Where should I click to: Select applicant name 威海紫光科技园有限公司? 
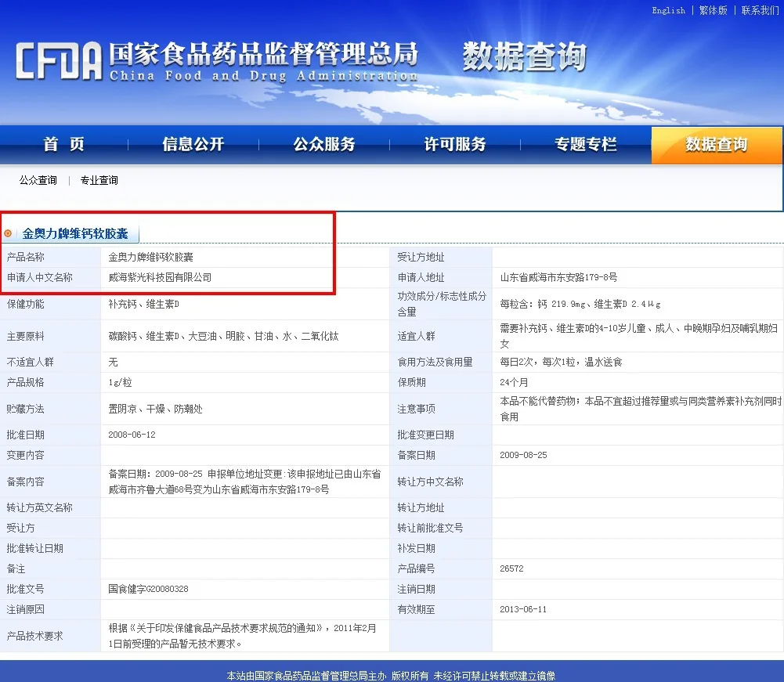[160, 277]
